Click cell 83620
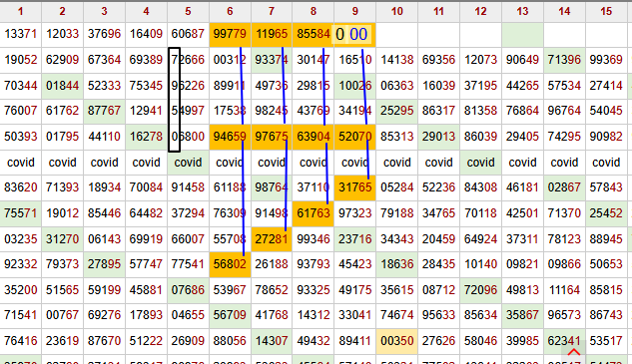The width and height of the screenshot is (632, 364). point(21,187)
